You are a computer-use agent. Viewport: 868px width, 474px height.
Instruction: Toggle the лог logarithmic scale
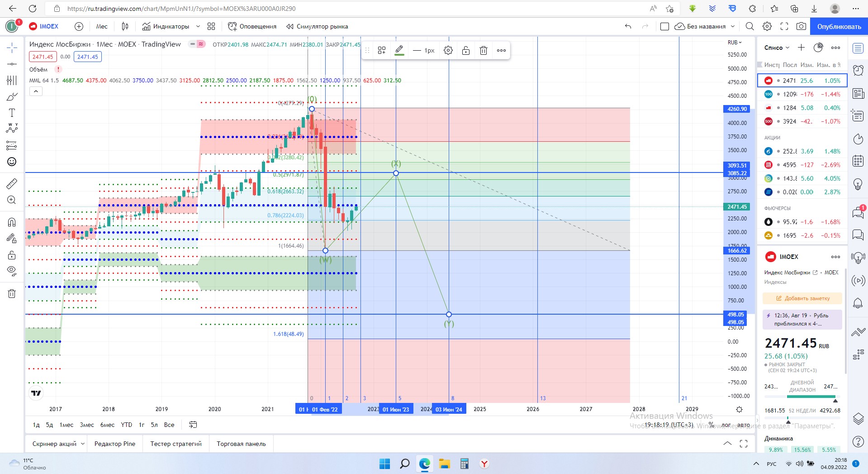coord(726,425)
